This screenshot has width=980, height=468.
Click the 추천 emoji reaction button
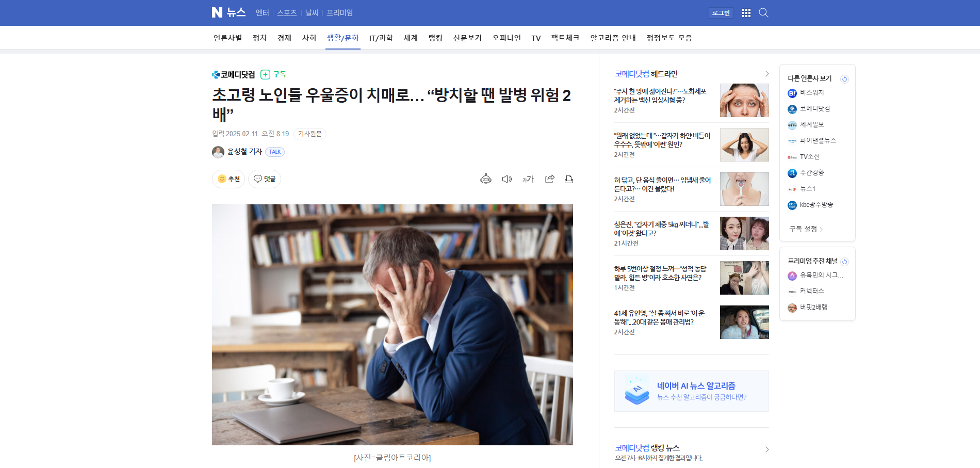[x=228, y=179]
